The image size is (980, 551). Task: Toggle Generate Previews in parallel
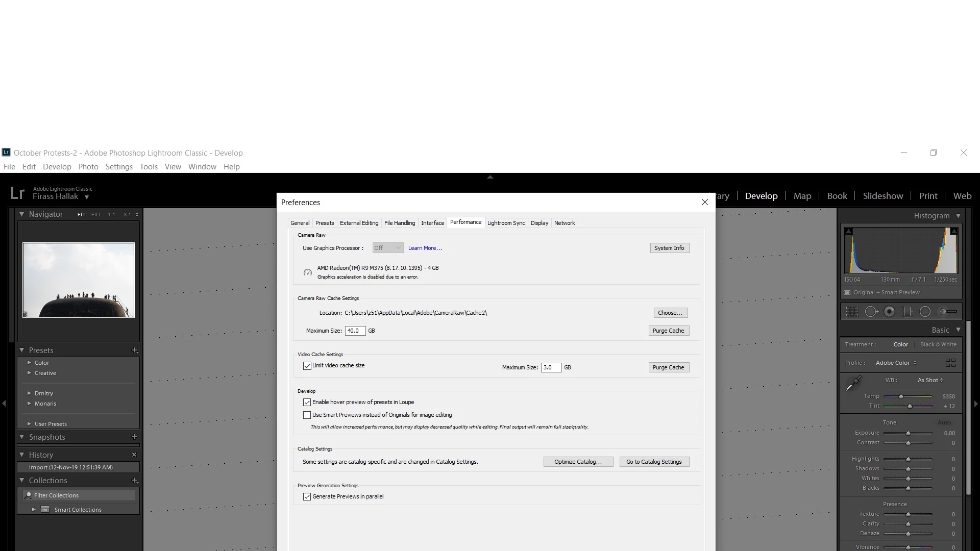pos(307,497)
